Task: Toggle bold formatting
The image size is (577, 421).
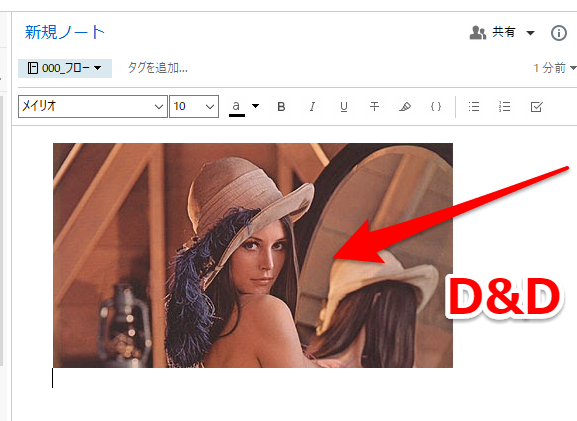Action: [x=281, y=107]
